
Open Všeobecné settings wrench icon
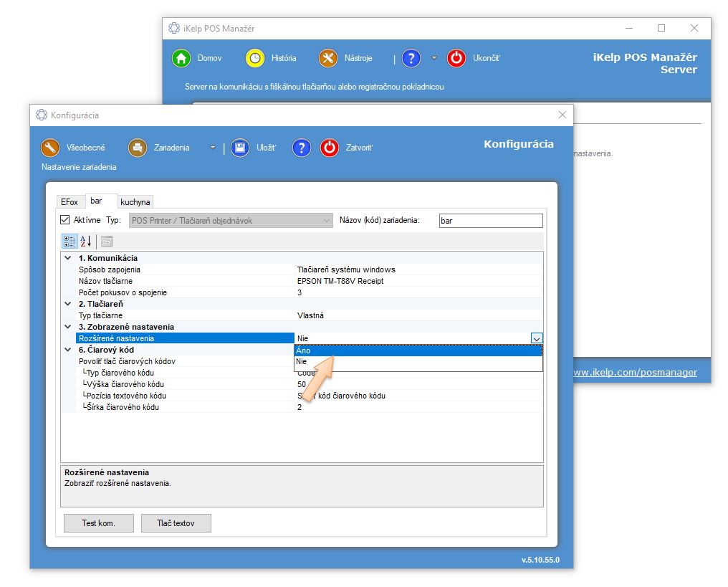(x=50, y=148)
